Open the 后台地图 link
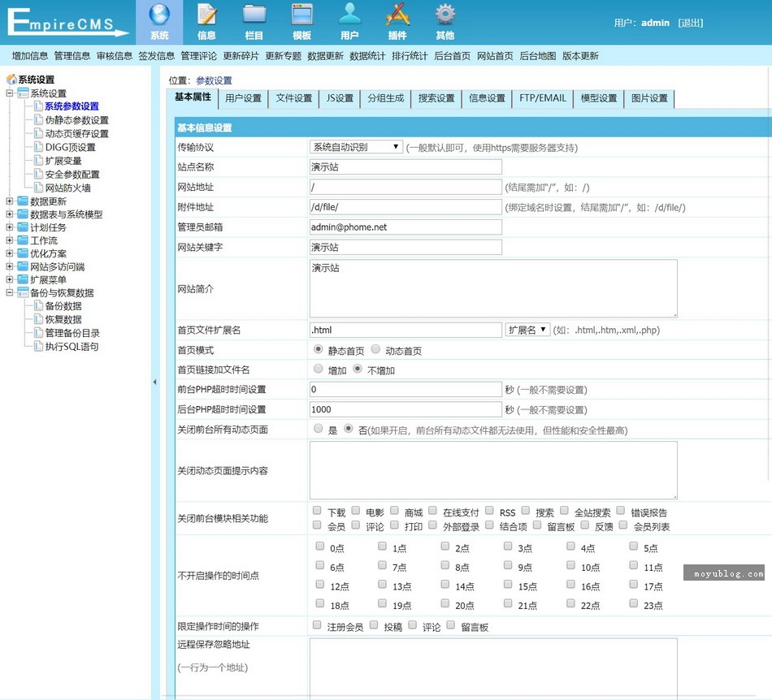Viewport: 772px width, 700px height. (x=538, y=55)
